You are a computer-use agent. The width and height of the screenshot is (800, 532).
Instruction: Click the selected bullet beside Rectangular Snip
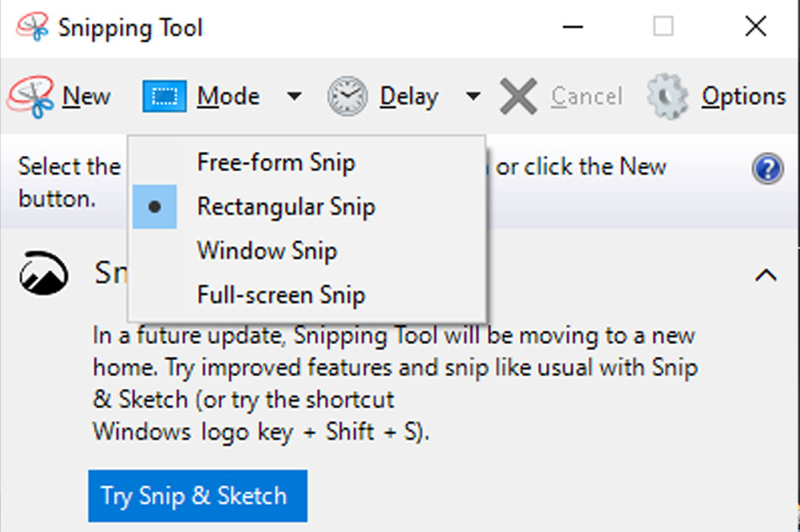click(154, 207)
